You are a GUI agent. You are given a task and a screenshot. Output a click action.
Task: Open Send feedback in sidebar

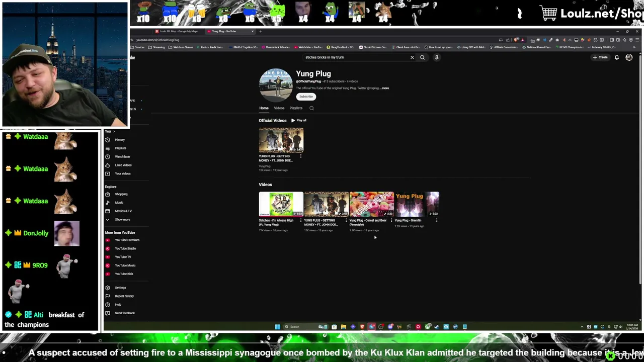[x=124, y=313]
